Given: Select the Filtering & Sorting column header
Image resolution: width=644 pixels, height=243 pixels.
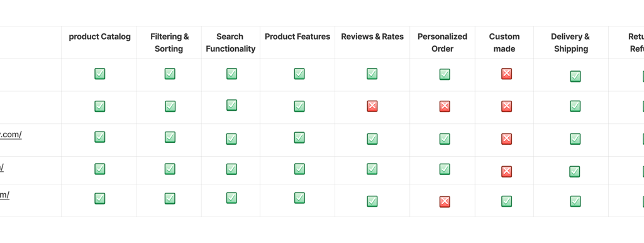Looking at the screenshot, I should tap(169, 43).
